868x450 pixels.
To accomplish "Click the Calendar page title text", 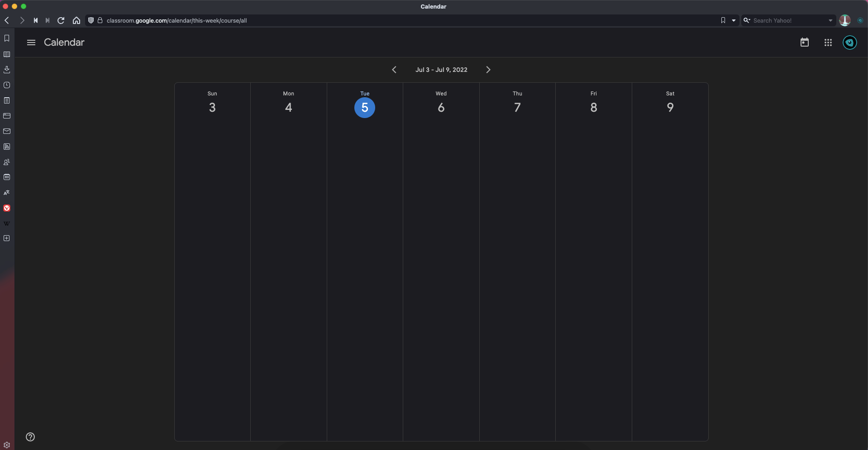I will tap(64, 43).
